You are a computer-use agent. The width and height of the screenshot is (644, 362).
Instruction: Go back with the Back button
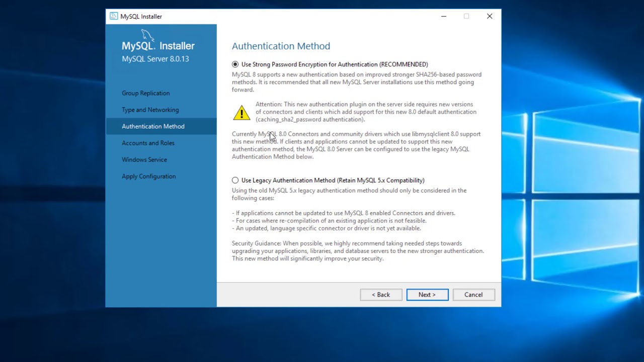tap(381, 295)
